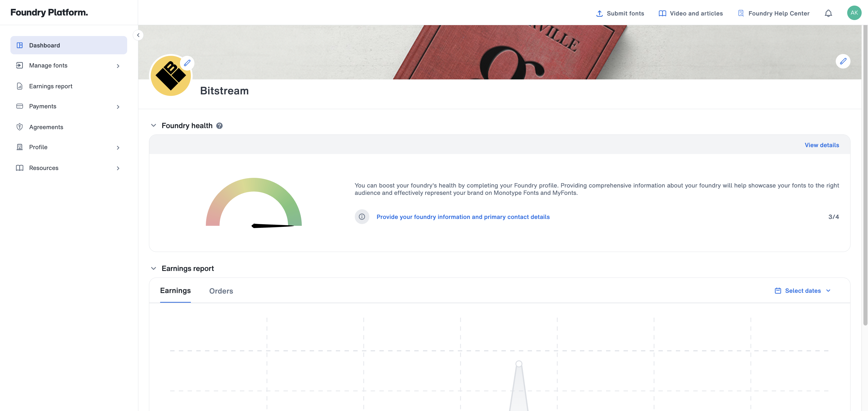Click the foundry health gauge
Viewport: 868px width, 411px height.
point(254,203)
